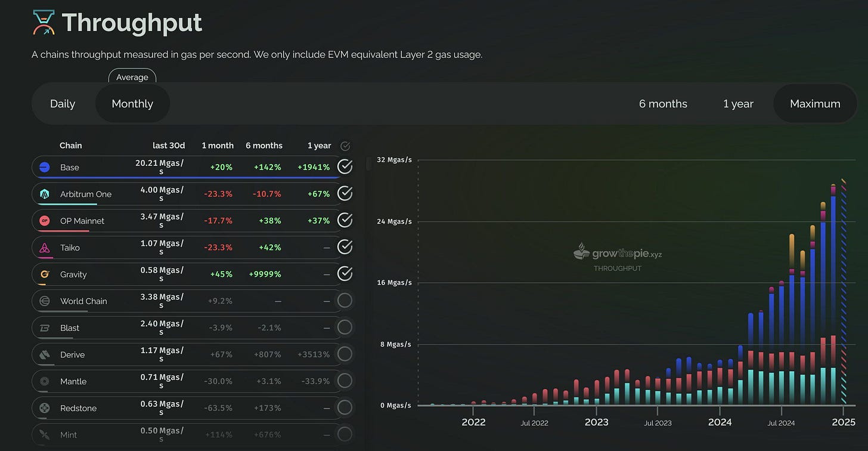This screenshot has height=451, width=868.
Task: Turn on the Mantle selection circle
Action: click(x=345, y=381)
